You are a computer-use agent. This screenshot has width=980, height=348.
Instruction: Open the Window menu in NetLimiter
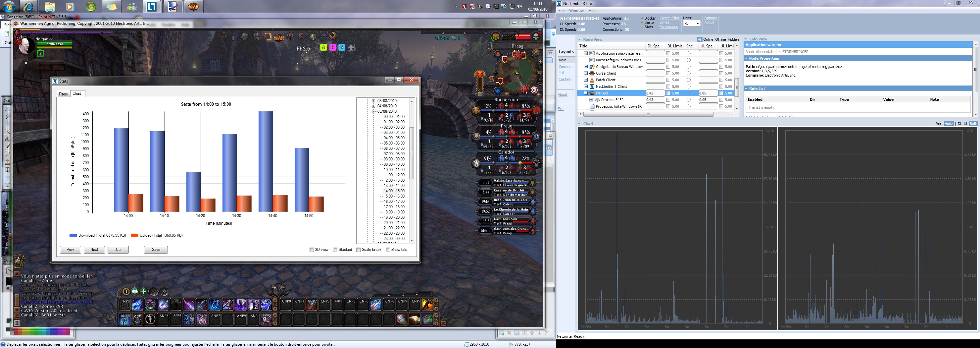click(x=576, y=11)
